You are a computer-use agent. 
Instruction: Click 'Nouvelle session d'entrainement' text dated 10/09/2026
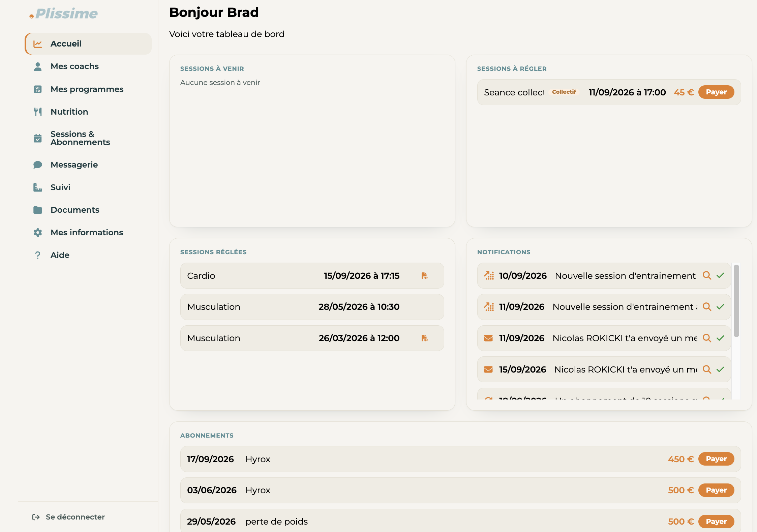[625, 276]
